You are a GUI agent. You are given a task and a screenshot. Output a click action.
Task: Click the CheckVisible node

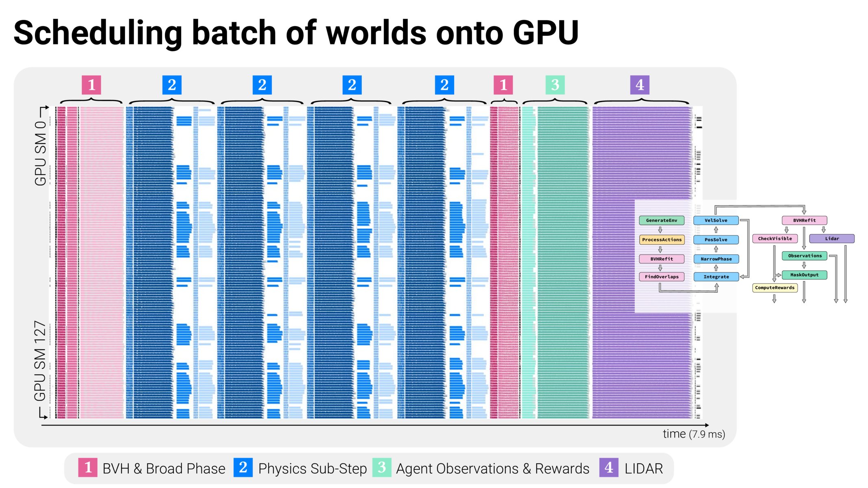775,239
